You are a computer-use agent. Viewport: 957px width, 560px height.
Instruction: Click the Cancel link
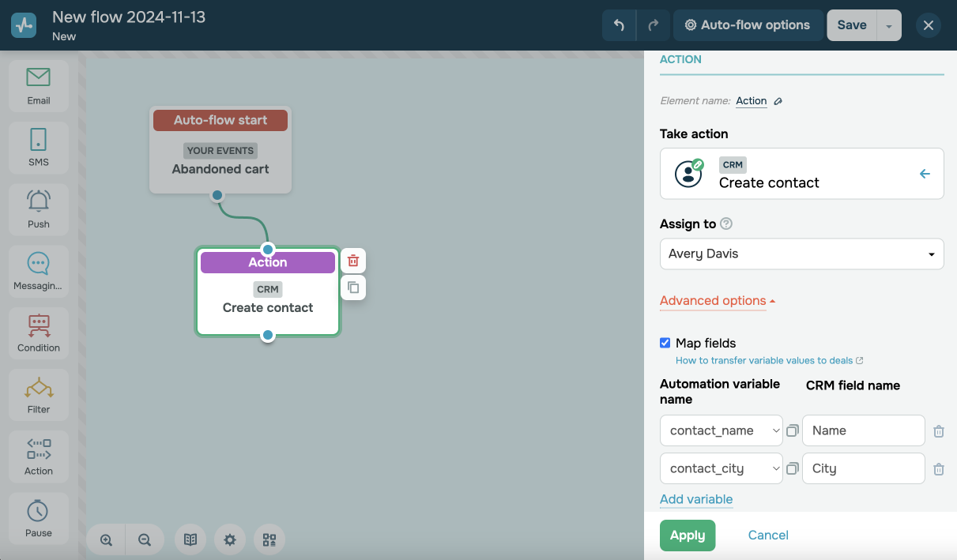click(x=768, y=536)
